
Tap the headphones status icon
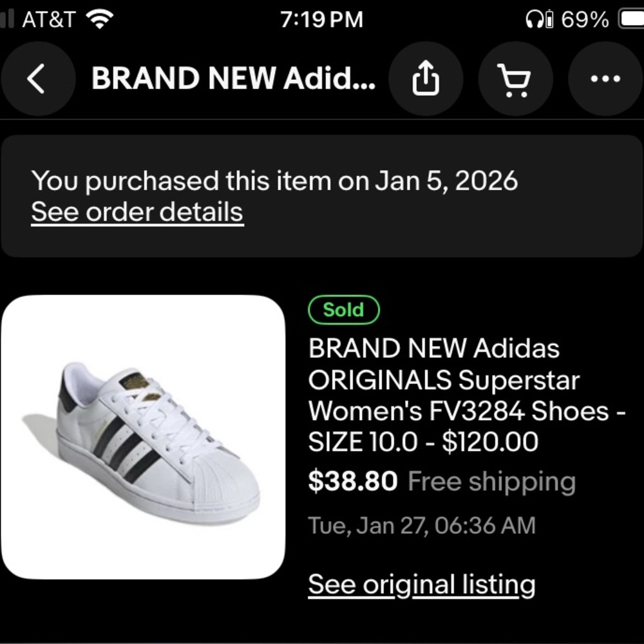click(536, 18)
